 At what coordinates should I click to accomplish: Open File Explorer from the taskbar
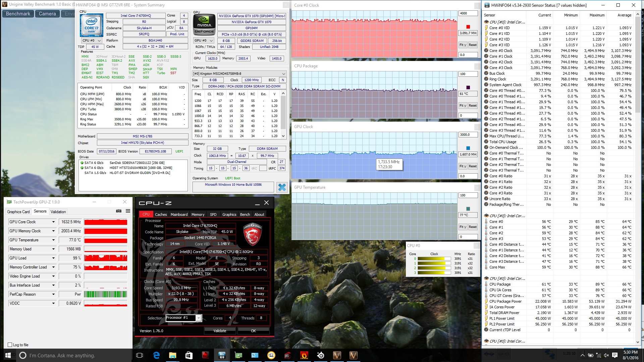[172, 355]
